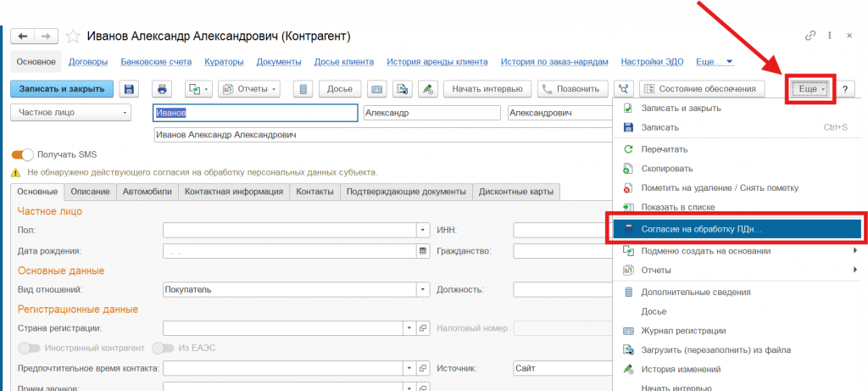Copy link using the chain icon
Screen dimensions: 868x391
(810, 36)
